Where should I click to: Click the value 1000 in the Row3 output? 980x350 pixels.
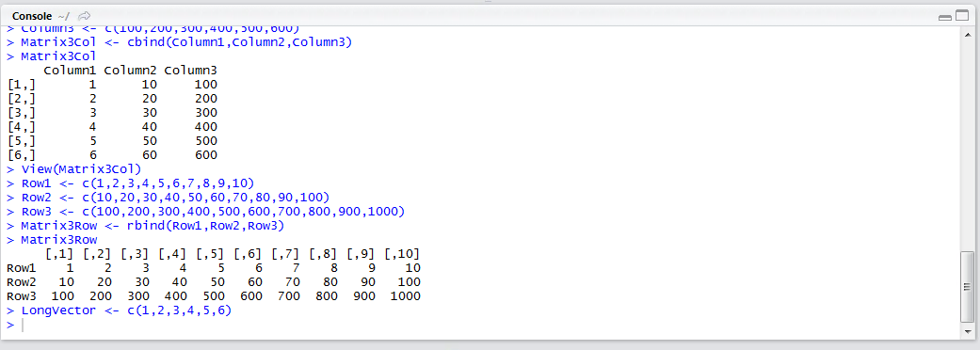click(405, 295)
